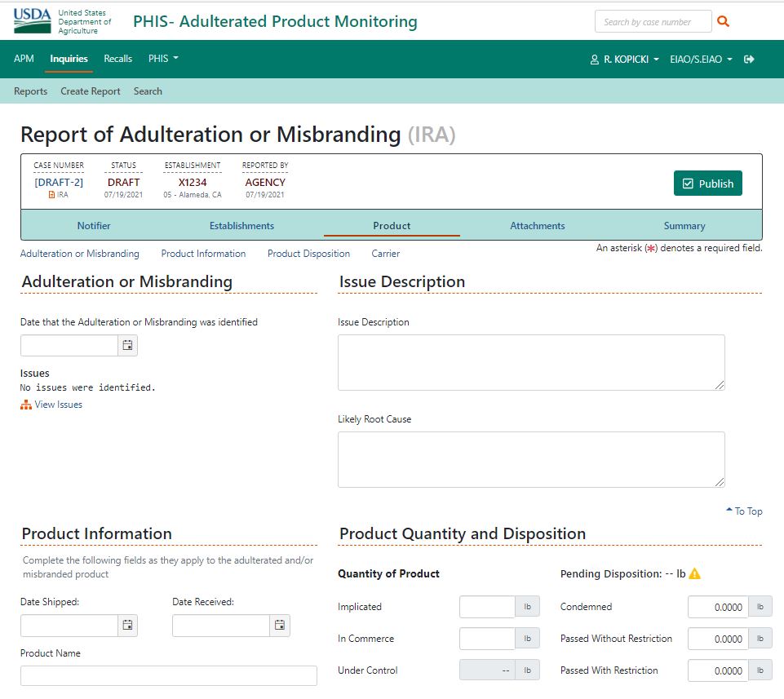The height and width of the screenshot is (699, 784).
Task: Go to Recalls in the navigation bar
Action: (x=118, y=59)
